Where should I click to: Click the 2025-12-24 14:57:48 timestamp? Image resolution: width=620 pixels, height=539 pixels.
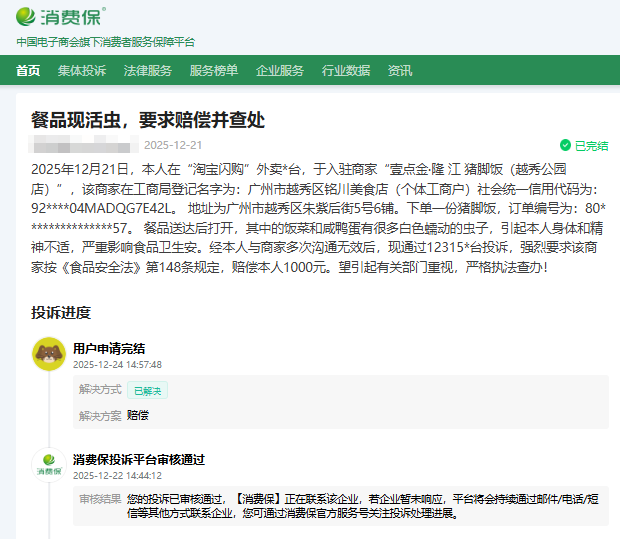point(117,365)
